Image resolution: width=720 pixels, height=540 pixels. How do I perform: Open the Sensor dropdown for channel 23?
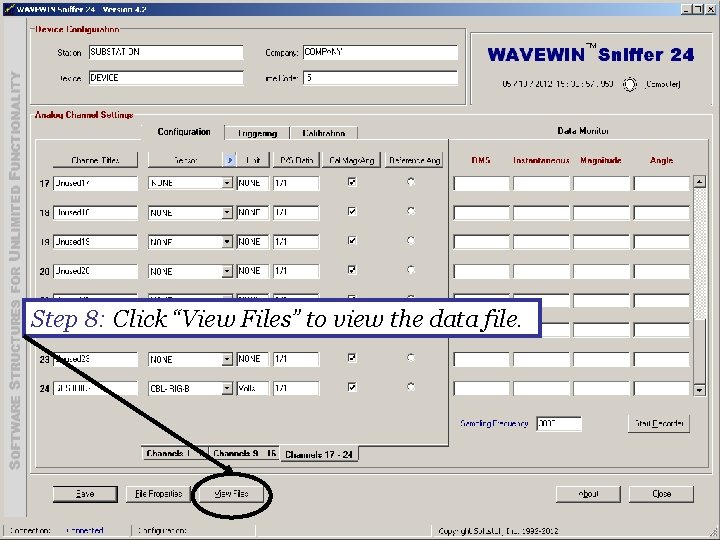[x=227, y=359]
